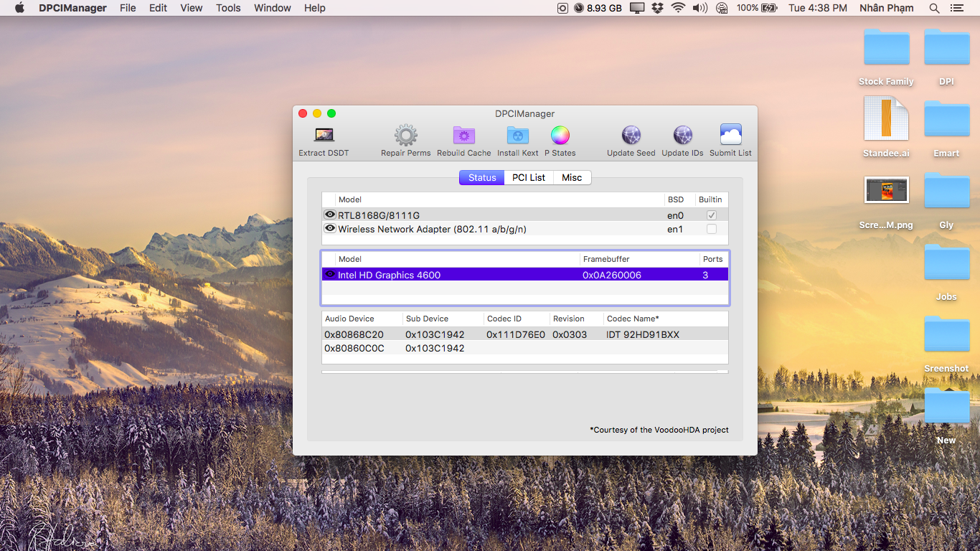The height and width of the screenshot is (551, 980).
Task: Click eye icon beside Wireless Network Adapter
Action: tap(330, 228)
